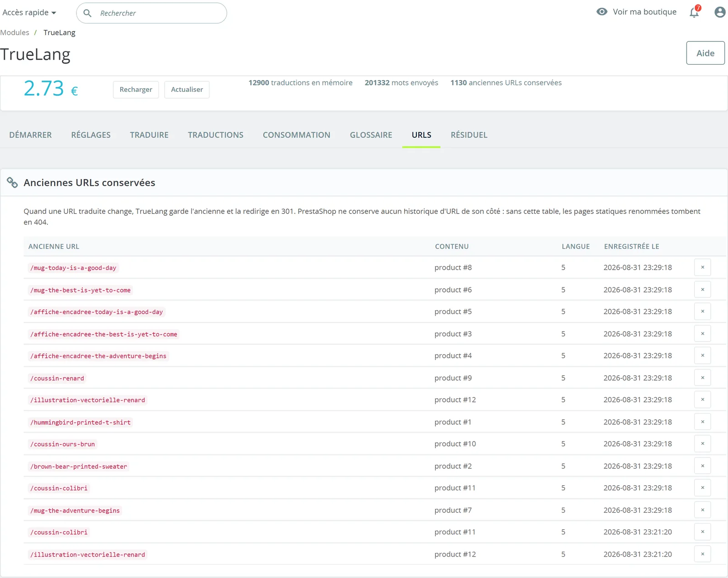Click the 'product #8' content cell
This screenshot has width=728, height=578.
click(453, 267)
